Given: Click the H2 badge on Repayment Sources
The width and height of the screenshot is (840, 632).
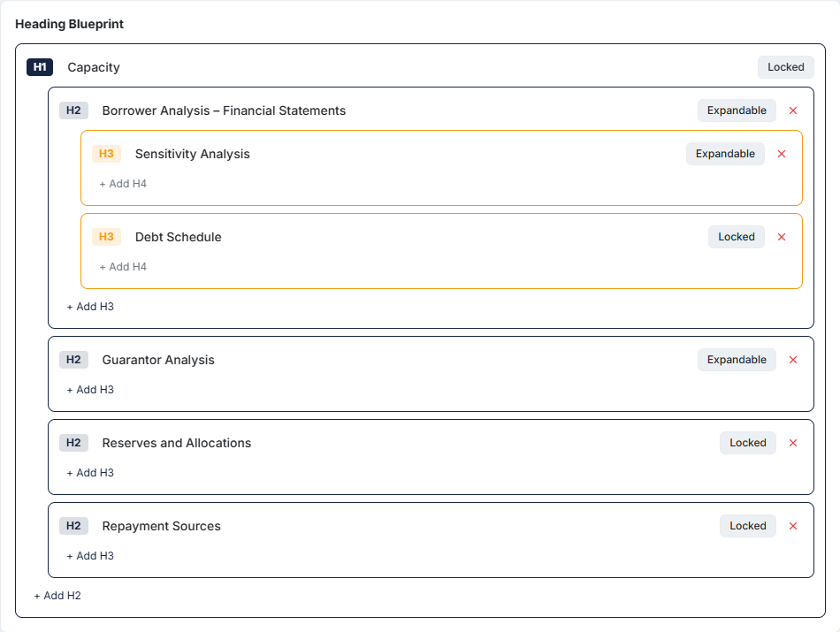Looking at the screenshot, I should [74, 526].
